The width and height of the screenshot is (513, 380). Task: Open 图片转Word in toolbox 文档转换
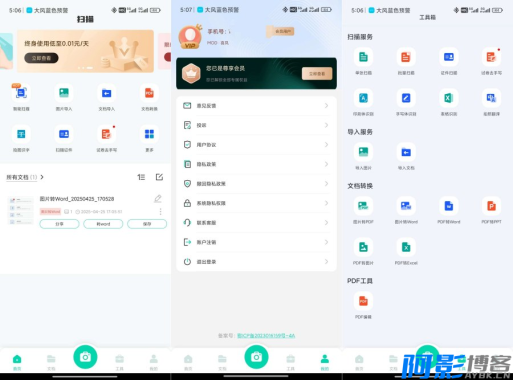[x=406, y=206]
